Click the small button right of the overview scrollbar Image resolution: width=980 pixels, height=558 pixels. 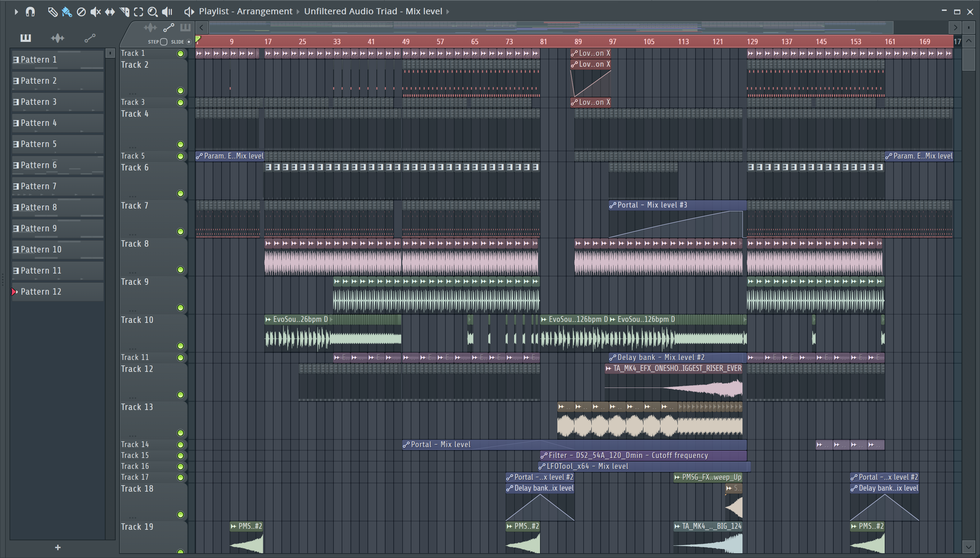tap(968, 28)
